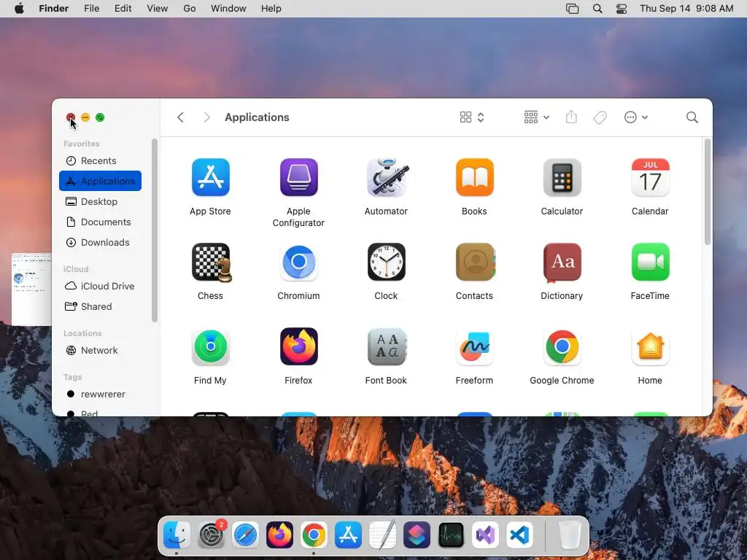Go forward with the right chevron button
This screenshot has width=747, height=560.
206,117
